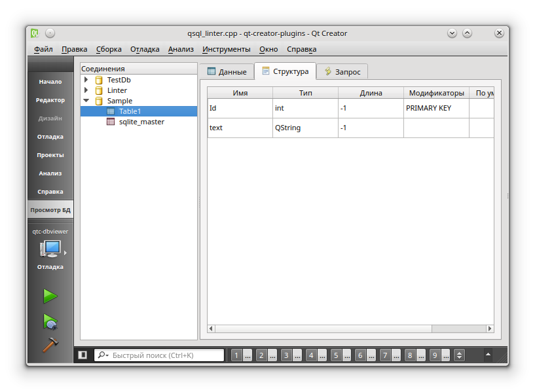Select the Просмотр БД mode
Screen dimensions: 535x392
point(50,210)
